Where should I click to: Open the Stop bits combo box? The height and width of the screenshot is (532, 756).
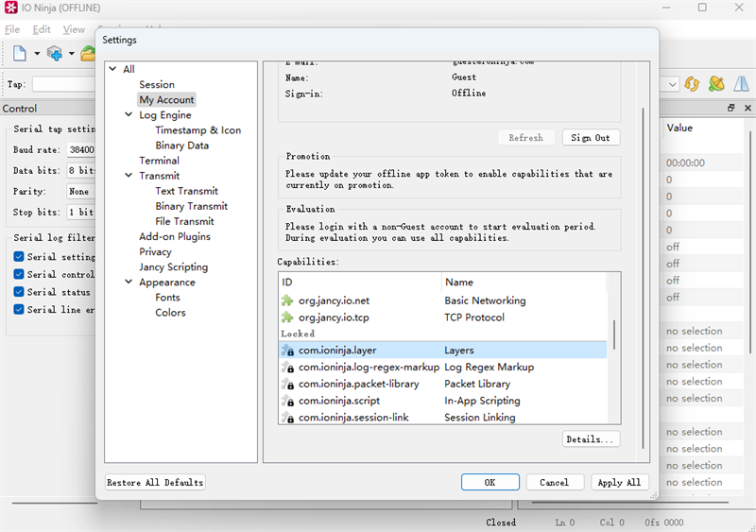(x=80, y=212)
